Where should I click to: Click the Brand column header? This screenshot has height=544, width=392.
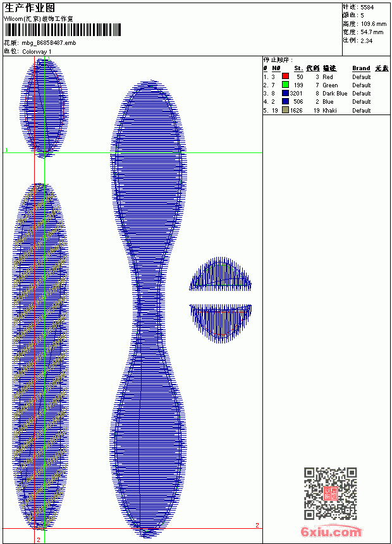coord(361,68)
